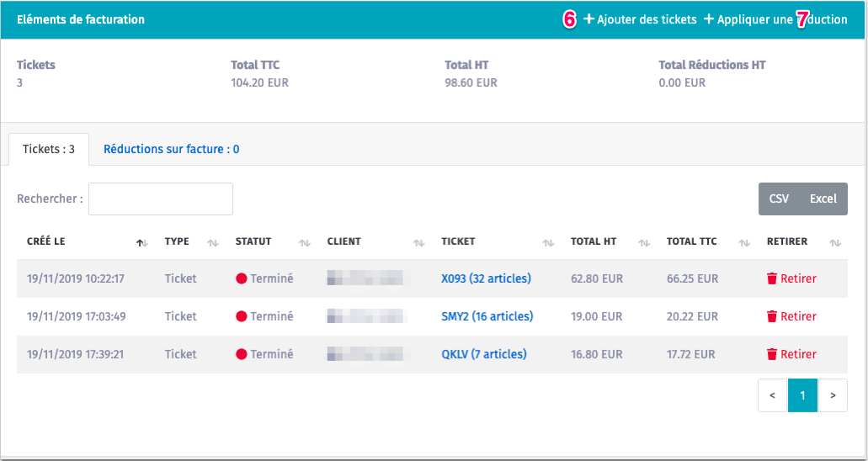Export the table as CSV

pyautogui.click(x=779, y=199)
